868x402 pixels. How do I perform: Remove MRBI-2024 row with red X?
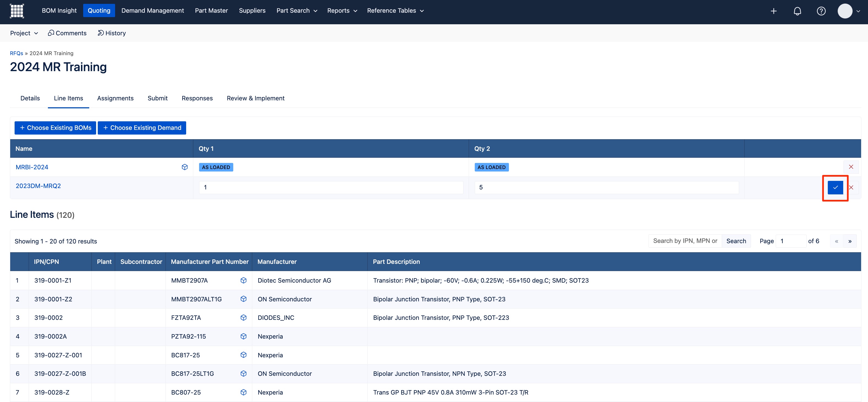(x=851, y=167)
